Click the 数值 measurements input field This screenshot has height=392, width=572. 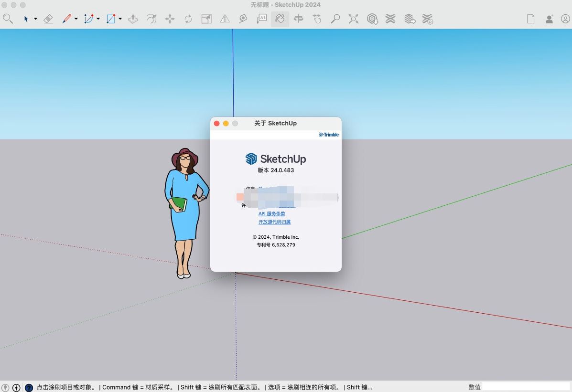tap(525, 387)
